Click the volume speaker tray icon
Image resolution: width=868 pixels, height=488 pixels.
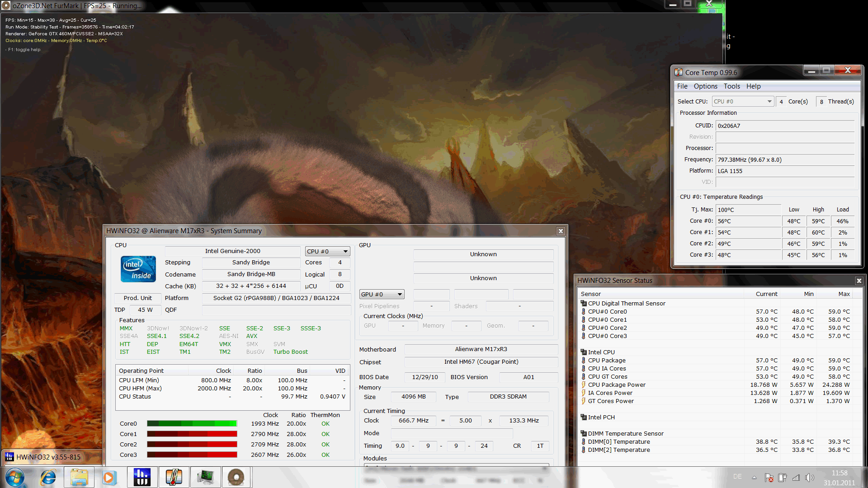tap(809, 478)
